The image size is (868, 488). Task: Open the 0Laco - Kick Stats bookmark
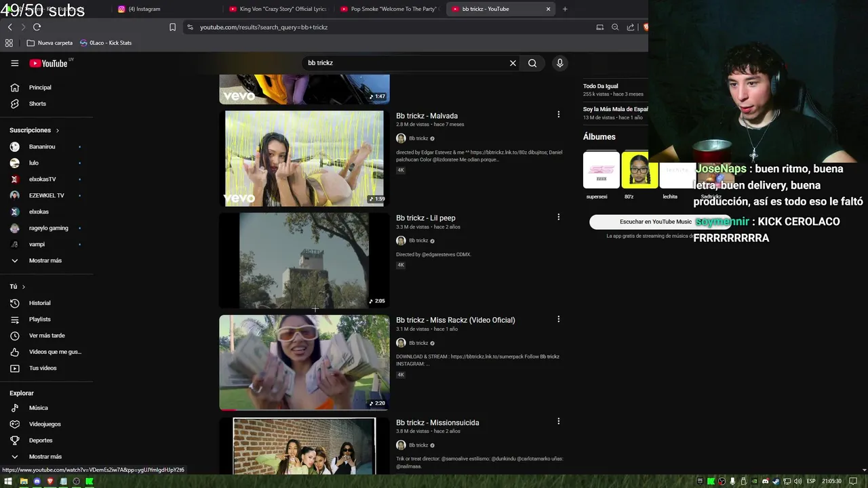coord(106,43)
